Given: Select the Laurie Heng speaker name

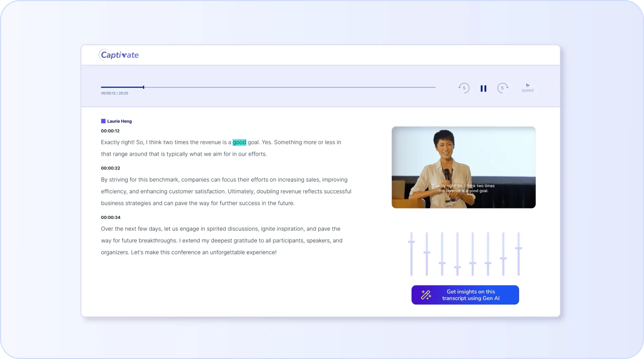Looking at the screenshot, I should point(119,121).
